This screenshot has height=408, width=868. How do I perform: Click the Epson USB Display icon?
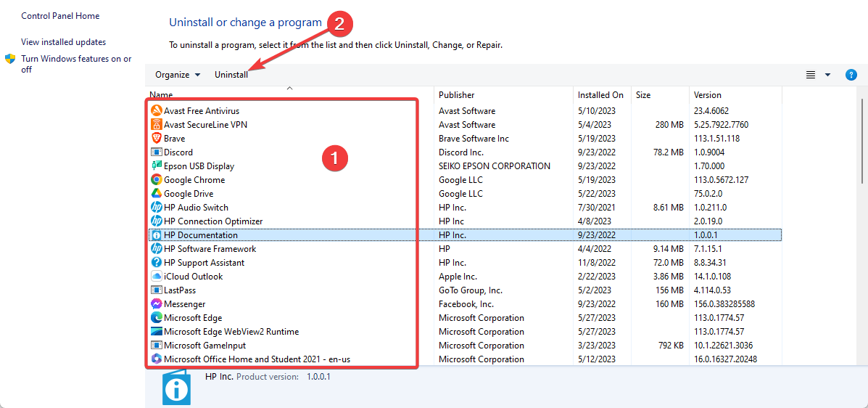[156, 166]
